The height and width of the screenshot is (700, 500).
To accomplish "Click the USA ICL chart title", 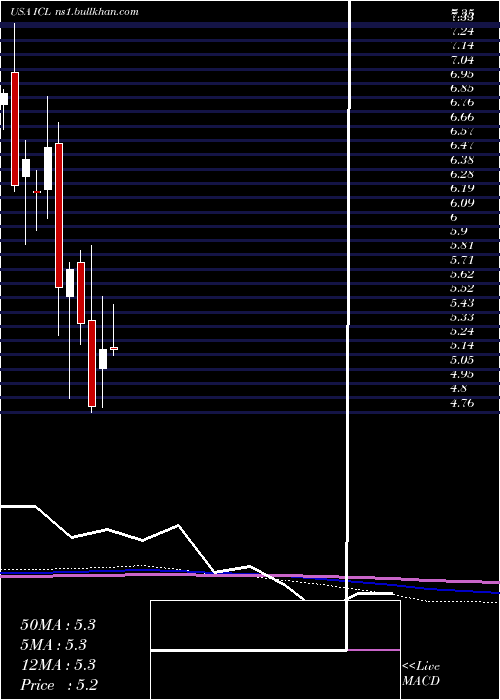I will point(75,12).
